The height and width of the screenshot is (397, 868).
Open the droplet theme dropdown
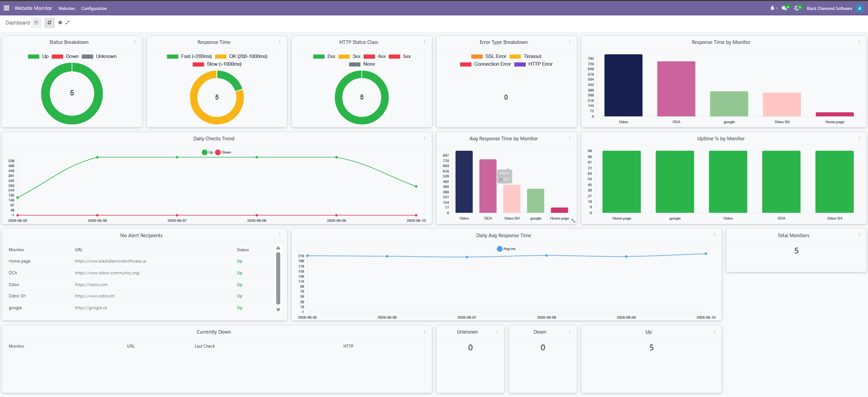point(774,8)
